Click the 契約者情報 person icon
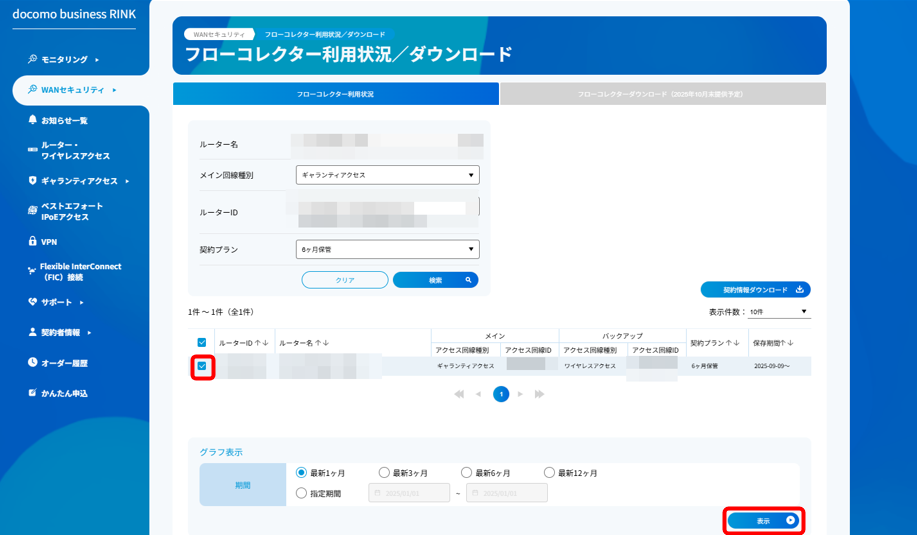Image resolution: width=917 pixels, height=535 pixels. pos(32,332)
